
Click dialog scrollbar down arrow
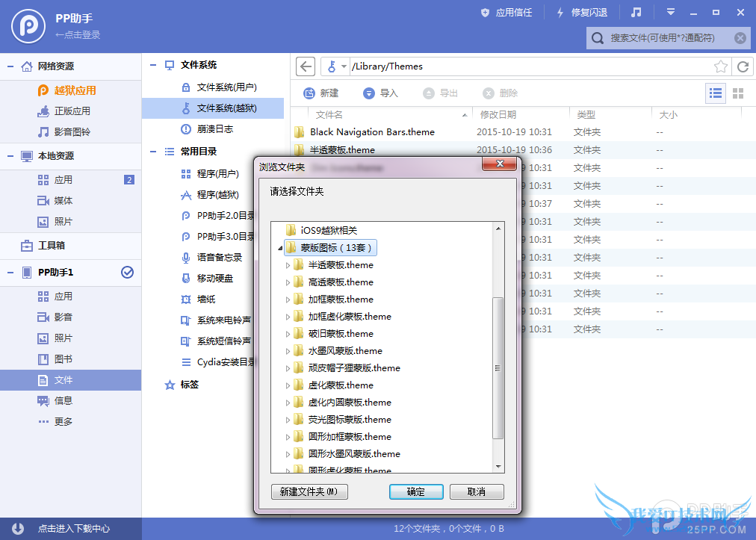[498, 467]
